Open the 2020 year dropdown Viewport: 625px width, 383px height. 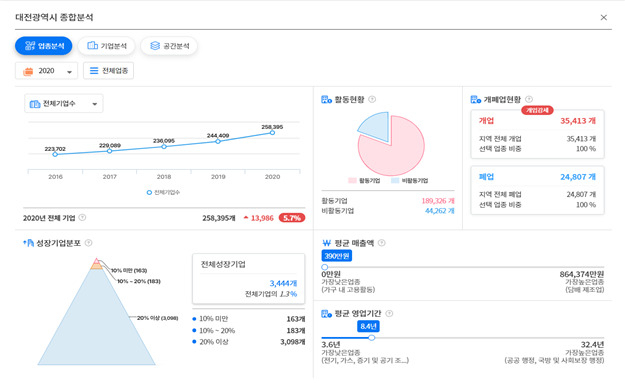(x=46, y=71)
